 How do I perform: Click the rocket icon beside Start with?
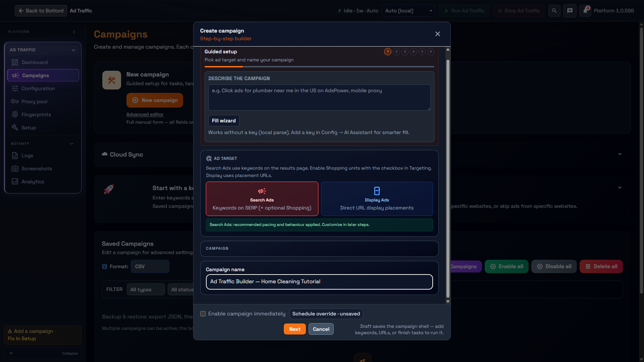(x=109, y=189)
